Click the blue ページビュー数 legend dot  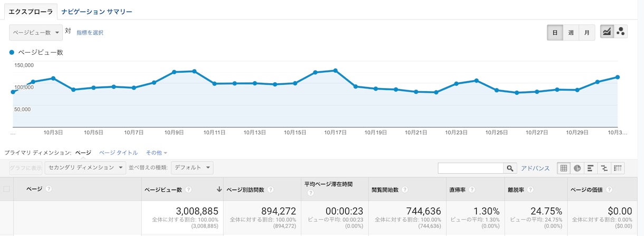(x=12, y=52)
